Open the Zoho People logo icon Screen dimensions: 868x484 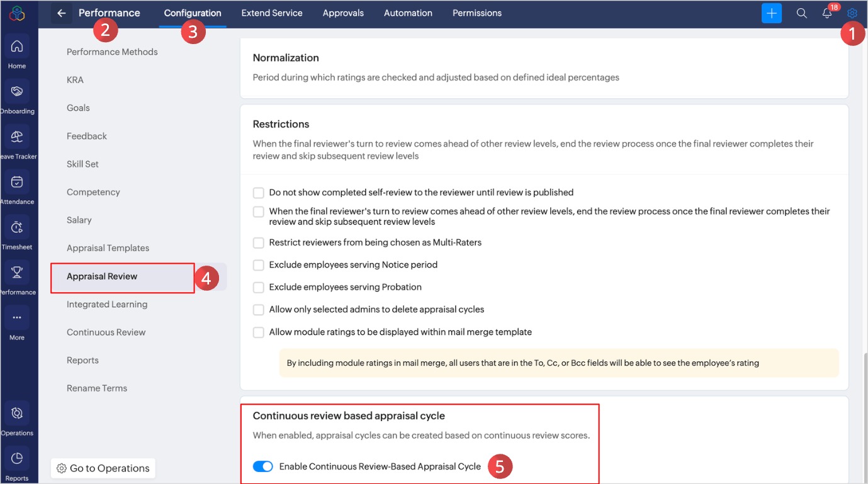point(17,13)
